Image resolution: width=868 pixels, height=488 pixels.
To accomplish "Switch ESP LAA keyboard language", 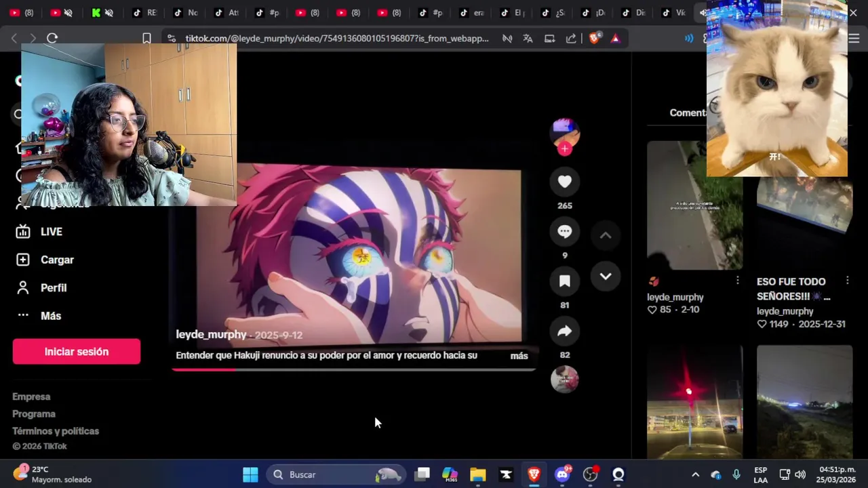I will point(761,474).
